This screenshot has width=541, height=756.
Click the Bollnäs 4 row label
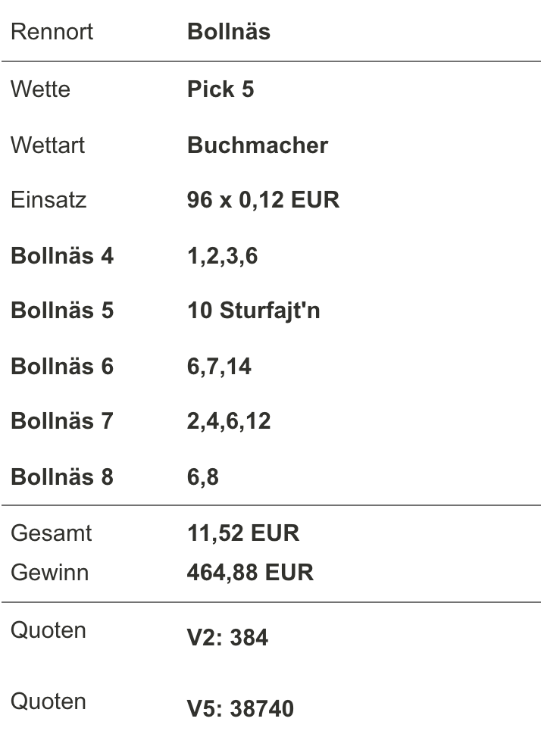pos(62,255)
